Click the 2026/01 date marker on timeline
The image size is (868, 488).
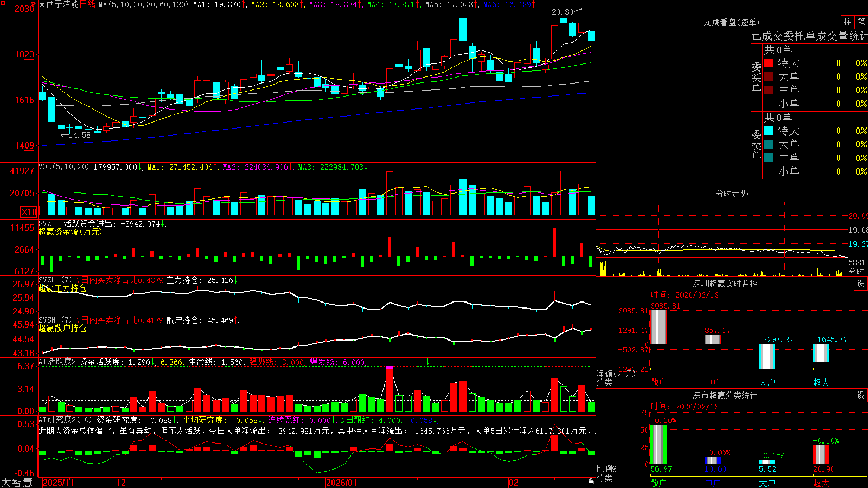click(342, 483)
